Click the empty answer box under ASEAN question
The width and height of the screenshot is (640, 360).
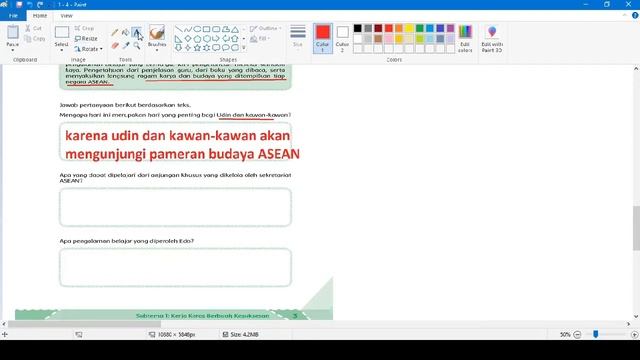point(176,207)
